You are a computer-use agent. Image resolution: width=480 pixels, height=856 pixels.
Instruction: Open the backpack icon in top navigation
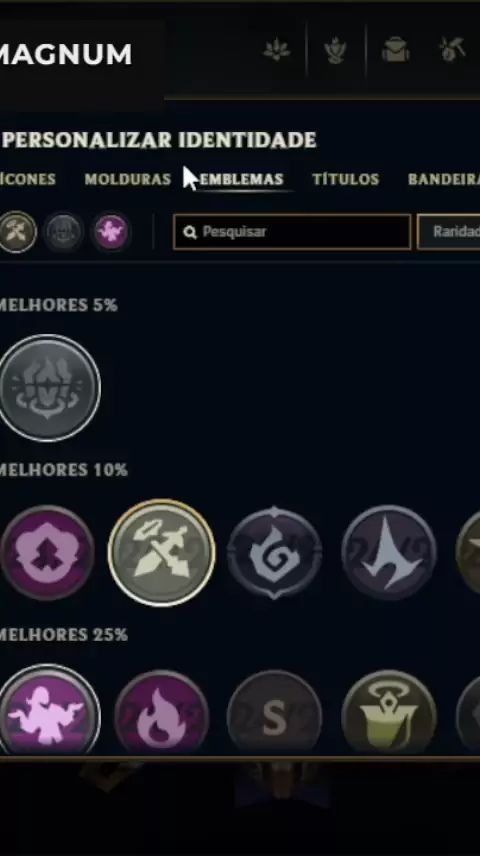pyautogui.click(x=395, y=50)
